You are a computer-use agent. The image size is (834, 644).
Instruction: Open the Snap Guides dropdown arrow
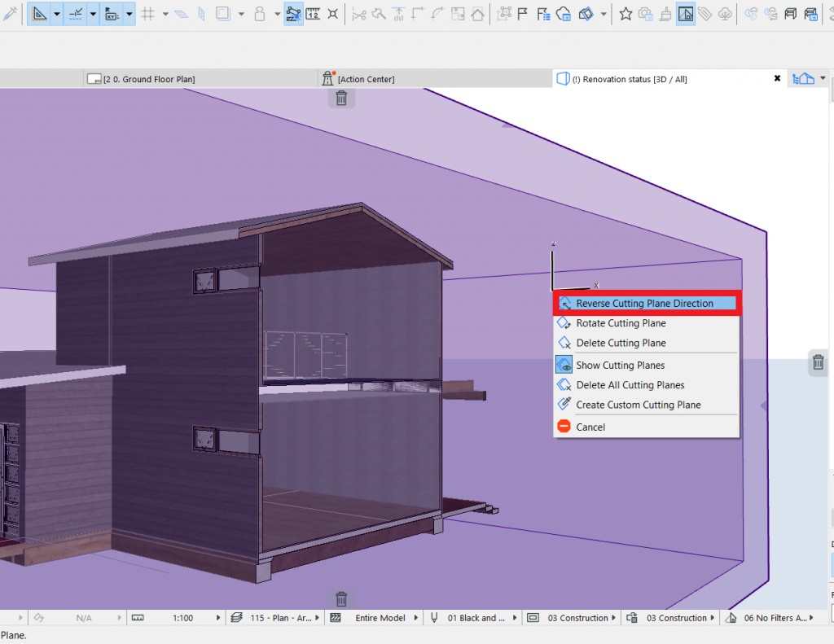[x=93, y=15]
